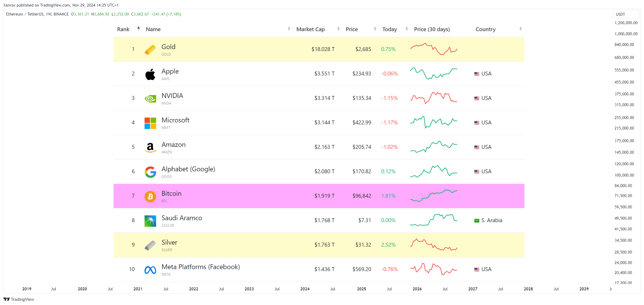Sort by Price using its sort arrows
The height and width of the screenshot is (305, 644).
375,29
